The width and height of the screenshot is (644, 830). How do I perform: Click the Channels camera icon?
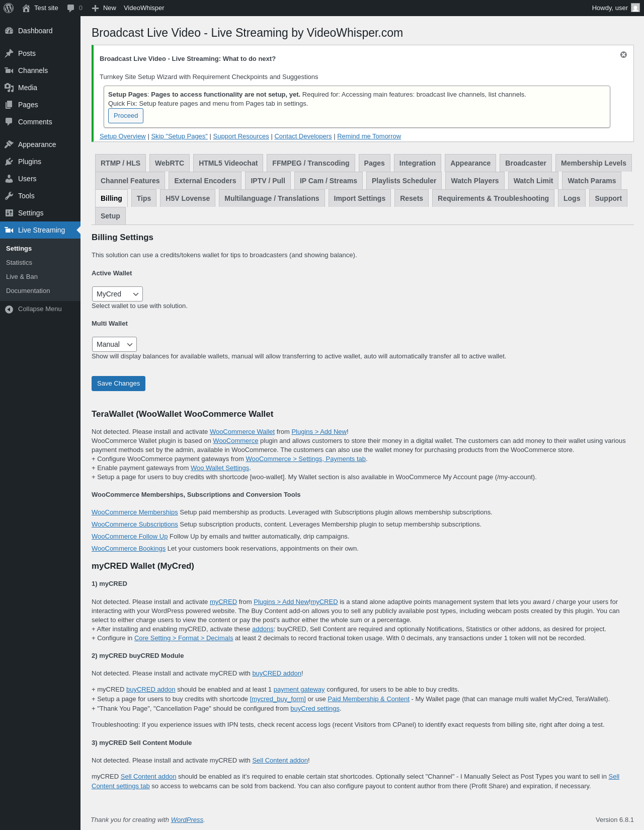pos(9,70)
